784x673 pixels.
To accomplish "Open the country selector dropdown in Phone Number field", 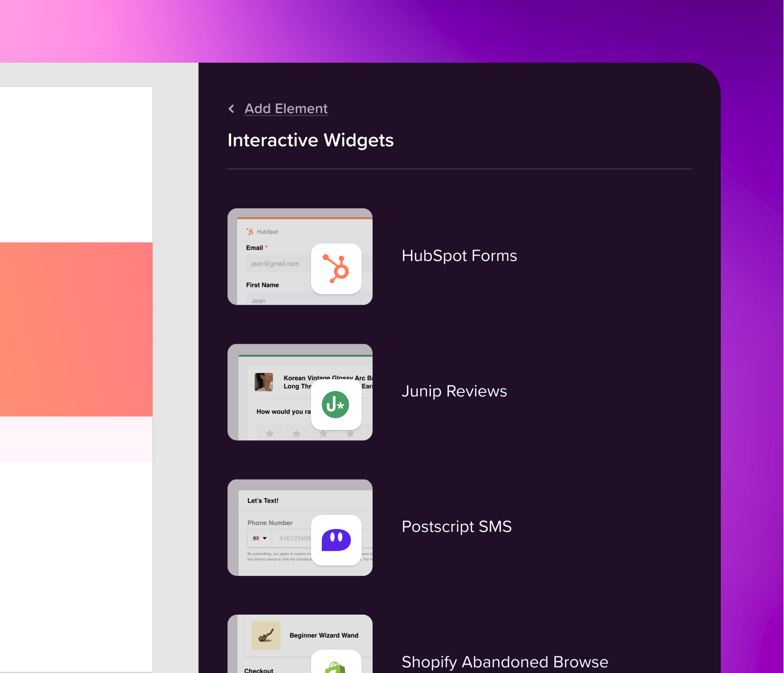I will (x=260, y=538).
